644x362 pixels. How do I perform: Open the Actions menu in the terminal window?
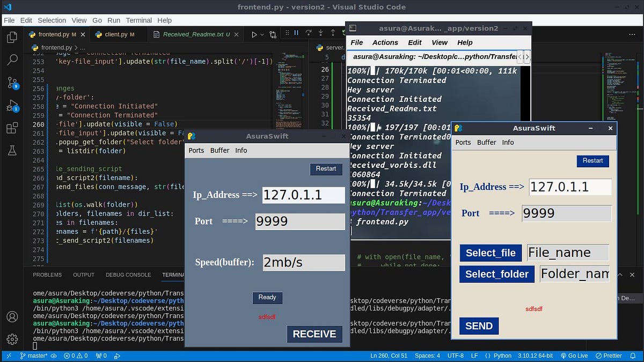[384, 42]
